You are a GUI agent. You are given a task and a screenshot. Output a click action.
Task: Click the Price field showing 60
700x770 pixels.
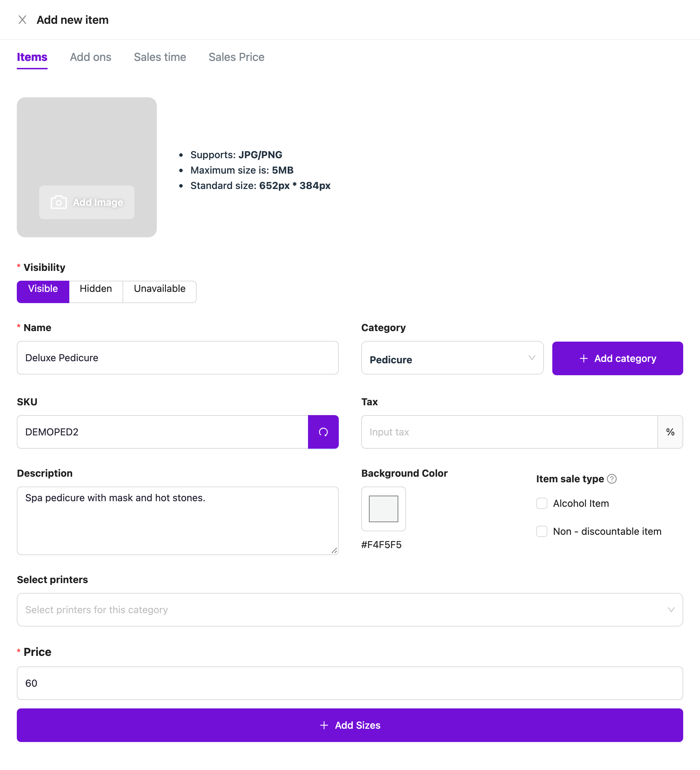tap(350, 683)
